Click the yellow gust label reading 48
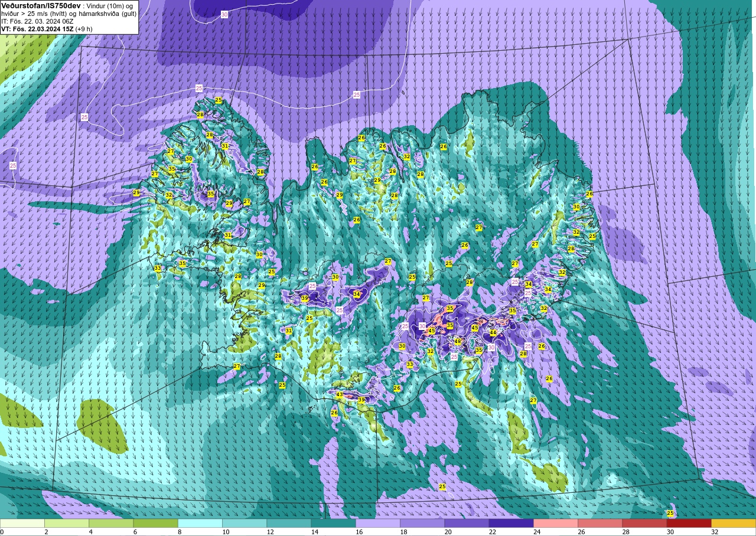This screenshot has width=756, height=536. [x=457, y=341]
